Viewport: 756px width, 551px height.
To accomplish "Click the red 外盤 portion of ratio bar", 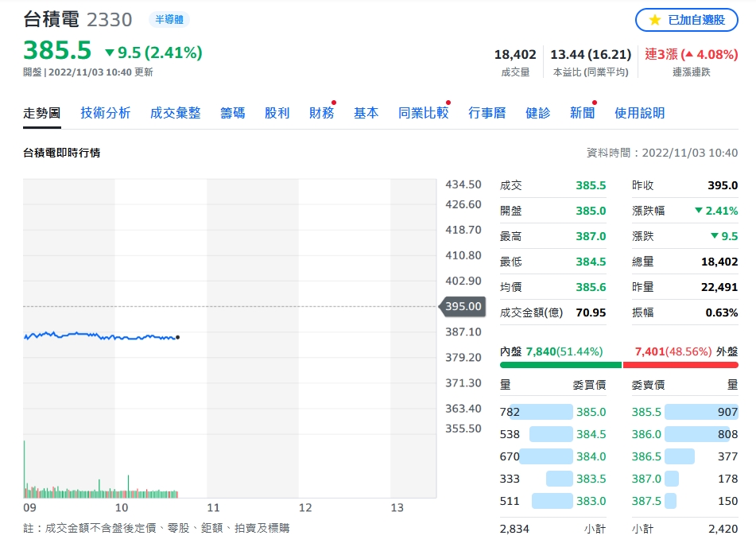I will pos(680,366).
